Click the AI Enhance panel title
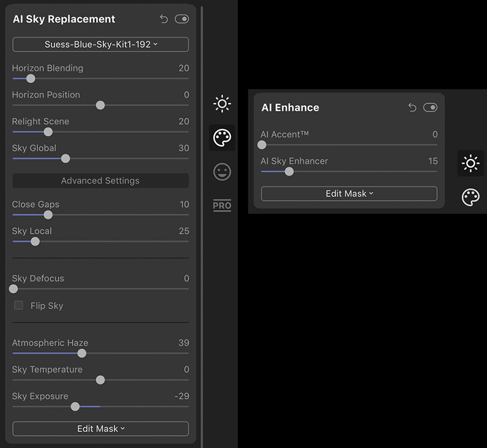Image resolution: width=487 pixels, height=448 pixels. coord(290,108)
